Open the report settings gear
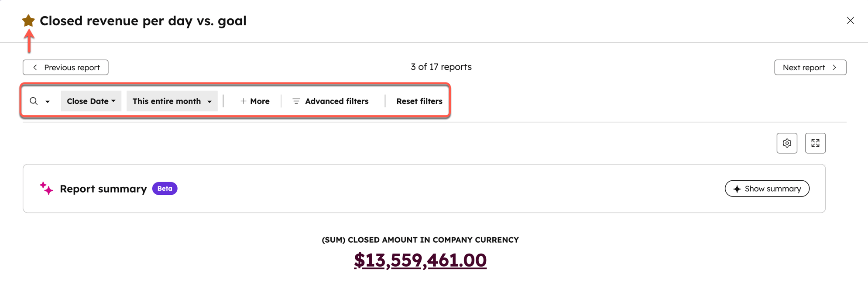This screenshot has width=868, height=296. pos(786,143)
